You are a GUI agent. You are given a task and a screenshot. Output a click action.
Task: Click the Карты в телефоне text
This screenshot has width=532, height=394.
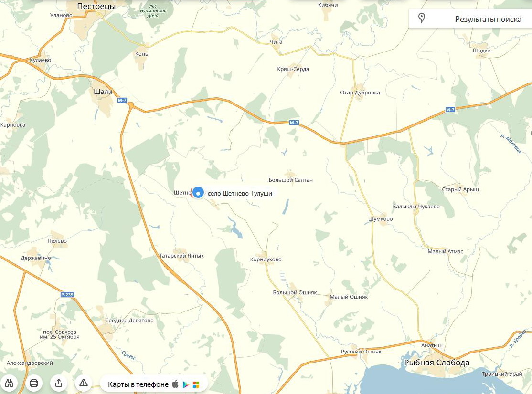point(138,384)
